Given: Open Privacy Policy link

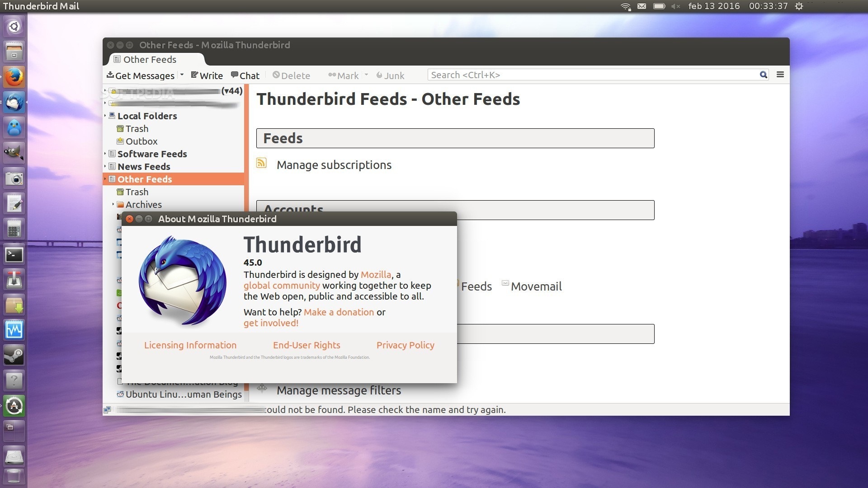Looking at the screenshot, I should [x=405, y=345].
